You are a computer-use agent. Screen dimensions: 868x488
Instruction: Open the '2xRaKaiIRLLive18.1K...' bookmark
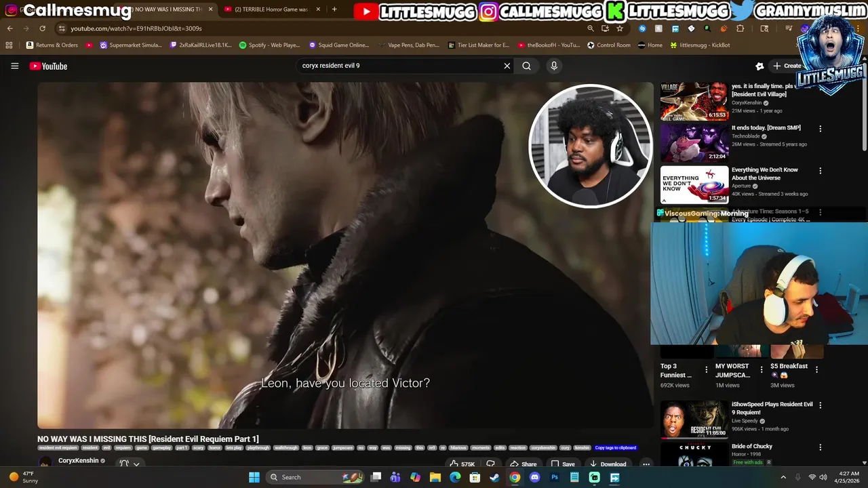pyautogui.click(x=200, y=45)
